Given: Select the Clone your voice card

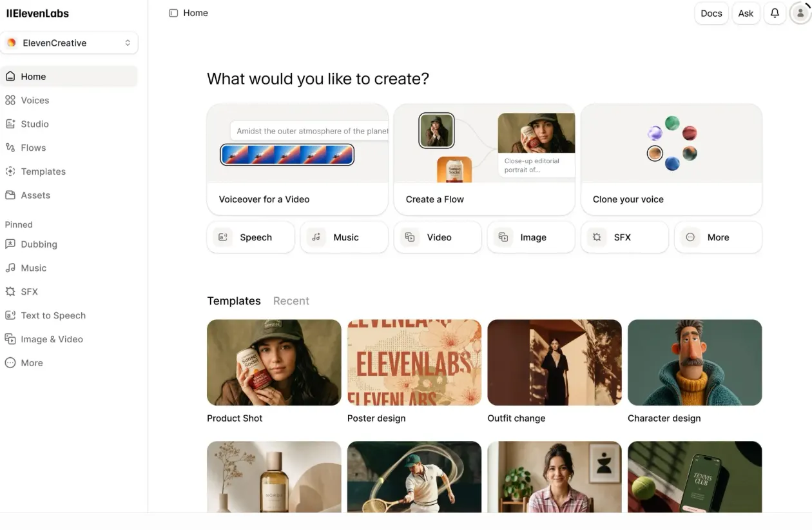Looking at the screenshot, I should point(672,159).
